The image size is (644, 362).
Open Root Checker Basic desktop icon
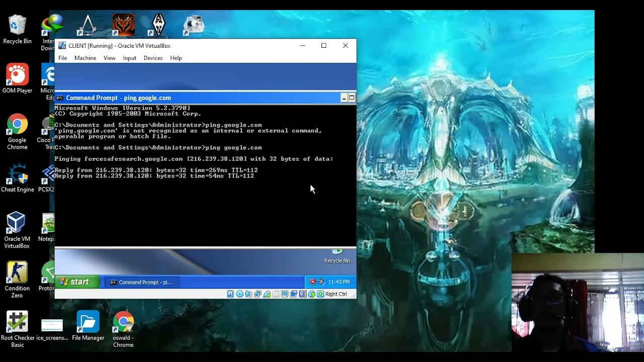(x=17, y=329)
